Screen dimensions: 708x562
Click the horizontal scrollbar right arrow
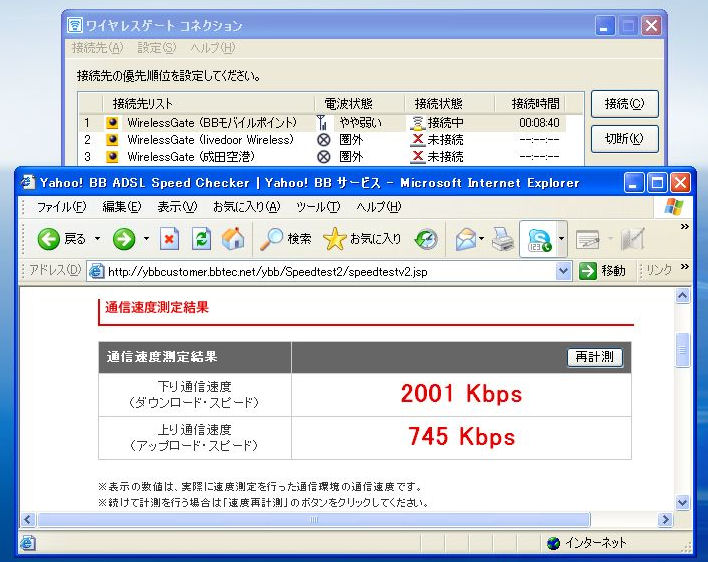tap(665, 520)
